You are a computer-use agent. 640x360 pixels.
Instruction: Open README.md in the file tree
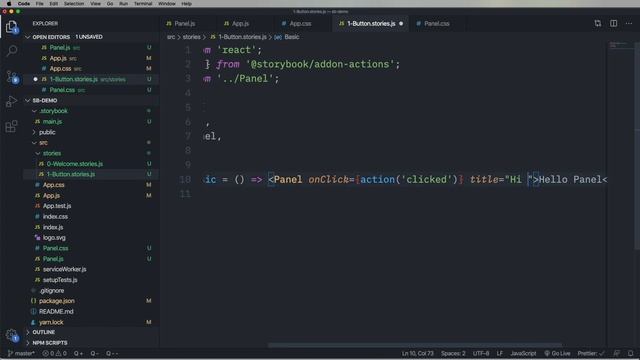coord(56,311)
